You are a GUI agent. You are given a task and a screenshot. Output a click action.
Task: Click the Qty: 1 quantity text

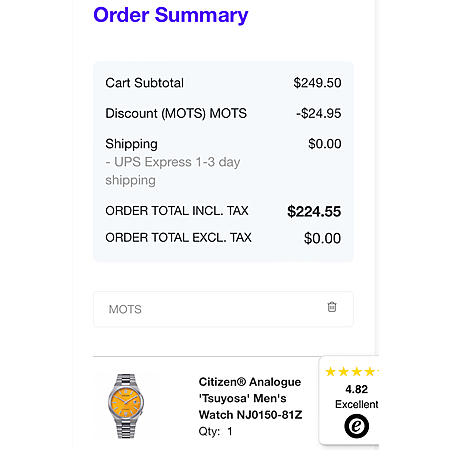coord(215,431)
